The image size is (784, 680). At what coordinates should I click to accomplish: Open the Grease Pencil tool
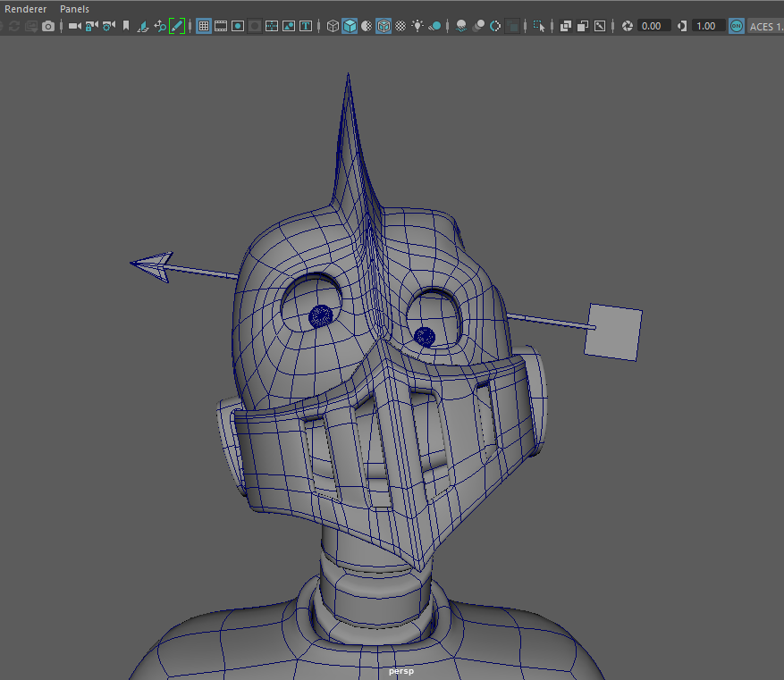tap(177, 26)
